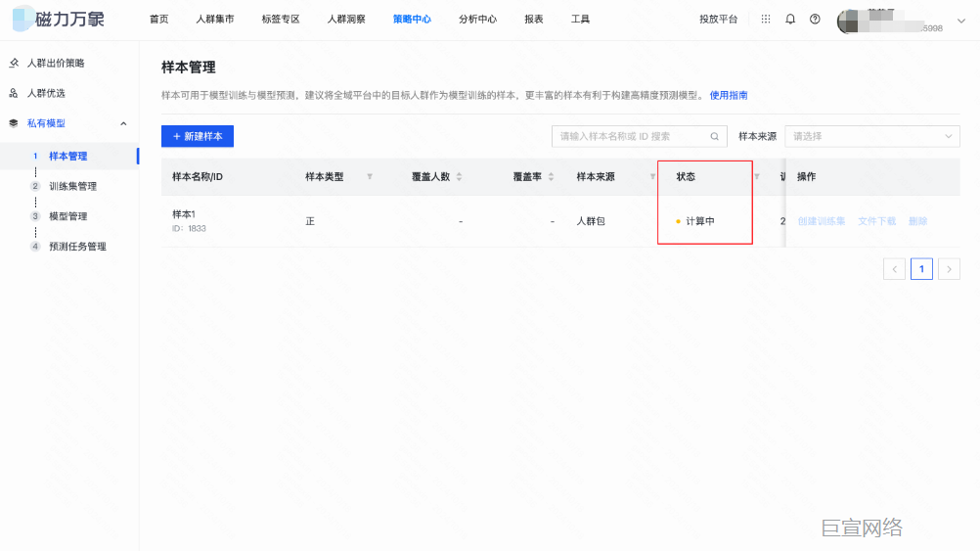Image resolution: width=980 pixels, height=551 pixels.
Task: Click 创建训练集 for 样本1
Action: click(822, 221)
